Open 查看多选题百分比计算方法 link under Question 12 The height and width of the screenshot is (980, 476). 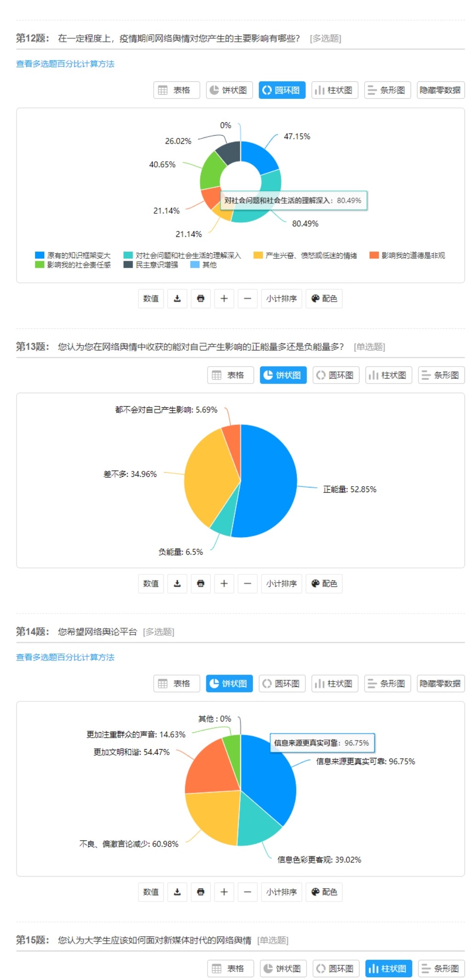click(x=65, y=64)
